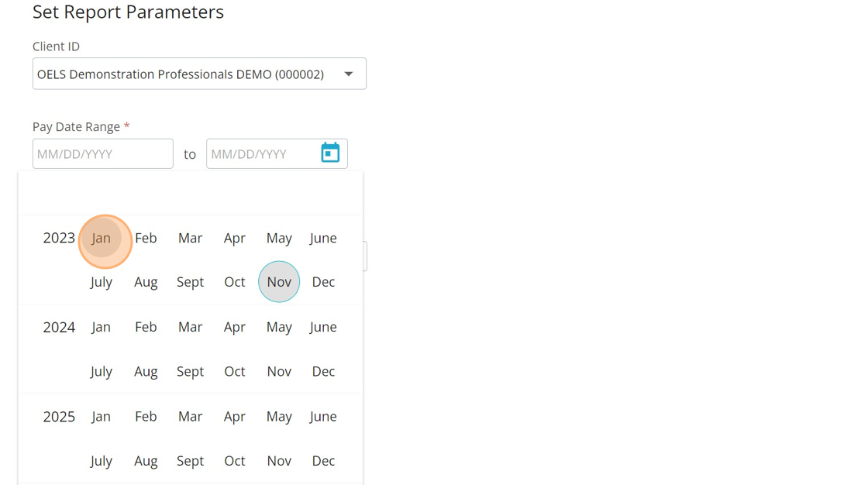Select Sept of 2024
This screenshot has width=868, height=485.
(190, 372)
